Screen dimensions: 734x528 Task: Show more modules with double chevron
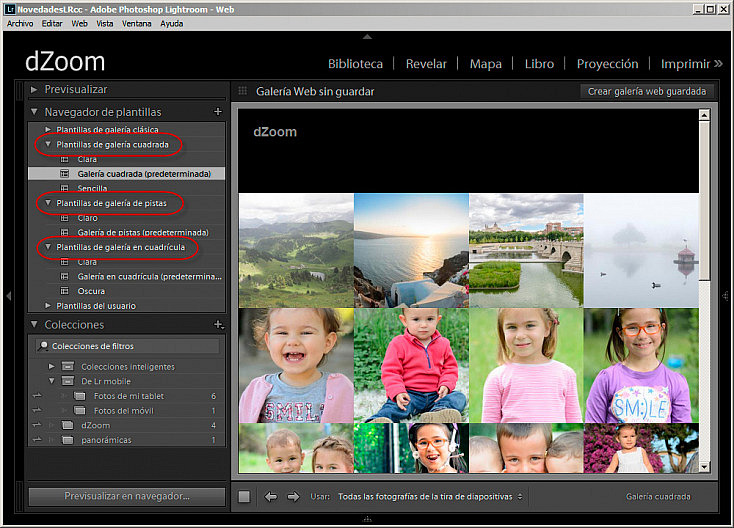coord(718,63)
